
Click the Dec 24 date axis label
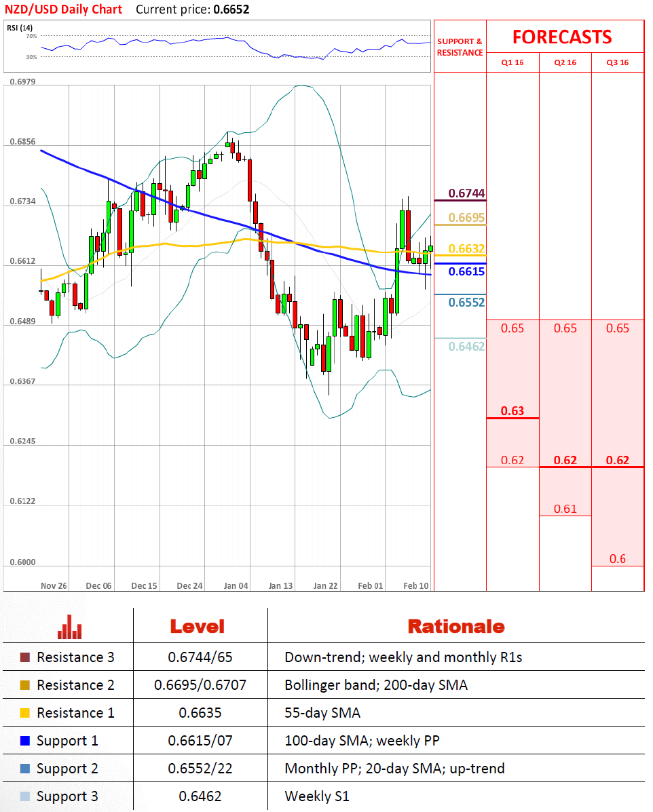pyautogui.click(x=189, y=585)
